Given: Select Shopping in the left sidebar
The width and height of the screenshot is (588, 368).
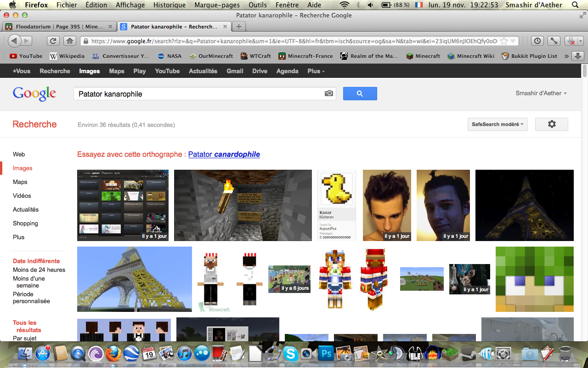Looking at the screenshot, I should pyautogui.click(x=25, y=223).
